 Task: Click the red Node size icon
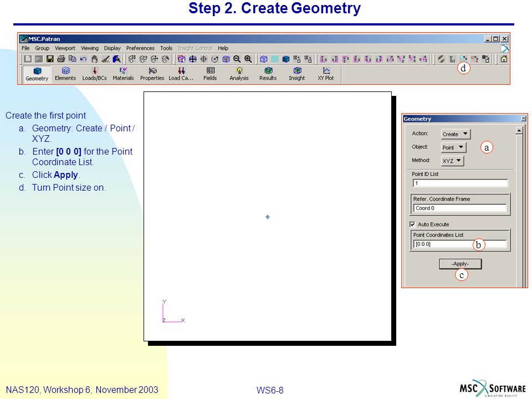474,59
